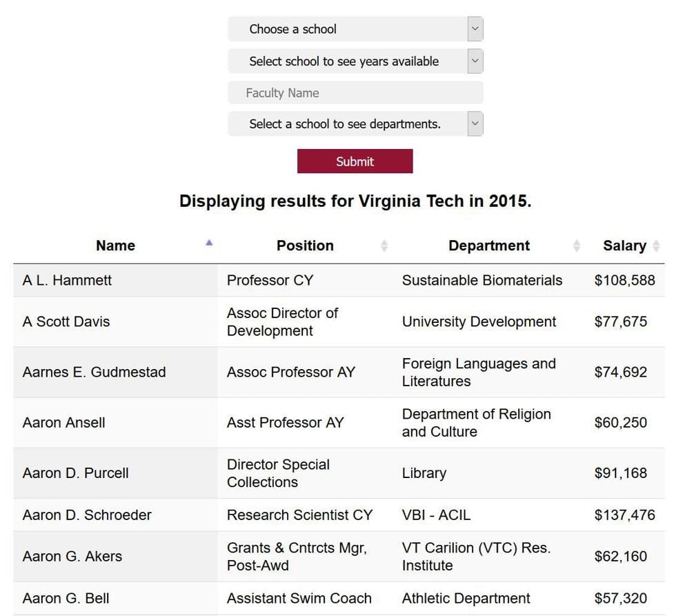Click the Name column header
The height and width of the screenshot is (616, 683).
[115, 245]
